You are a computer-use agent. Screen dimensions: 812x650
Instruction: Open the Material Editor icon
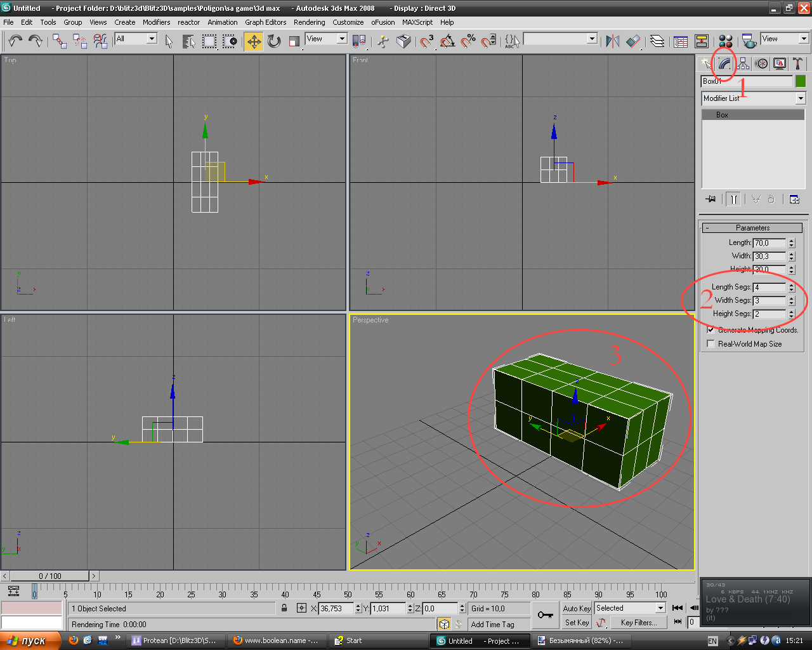coord(726,42)
